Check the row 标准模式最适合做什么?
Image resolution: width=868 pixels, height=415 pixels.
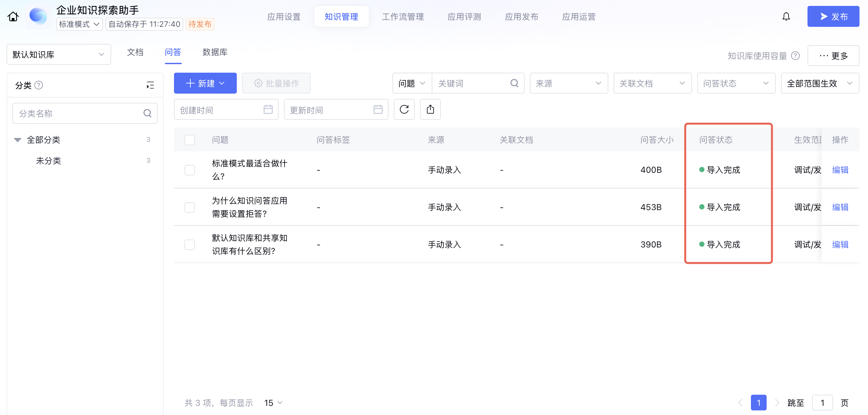tap(190, 170)
